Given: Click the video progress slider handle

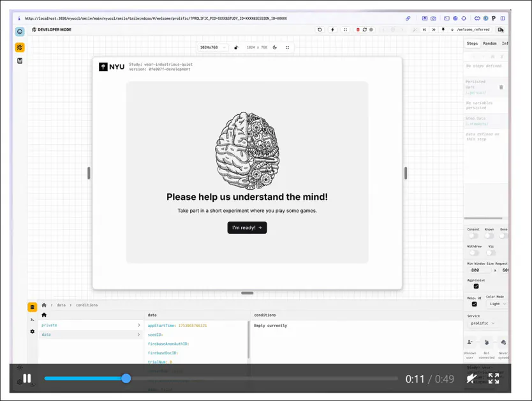Looking at the screenshot, I should (126, 379).
